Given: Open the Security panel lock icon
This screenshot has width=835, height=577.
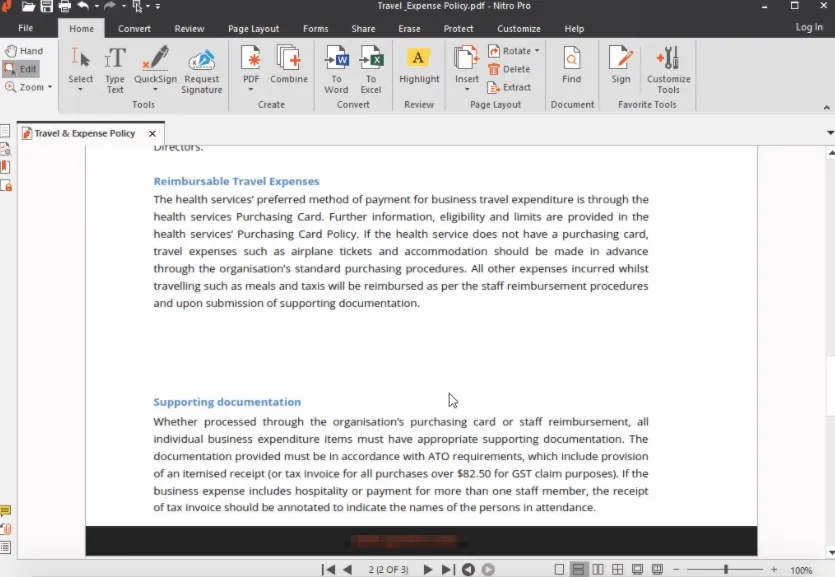Looking at the screenshot, I should (x=6, y=185).
